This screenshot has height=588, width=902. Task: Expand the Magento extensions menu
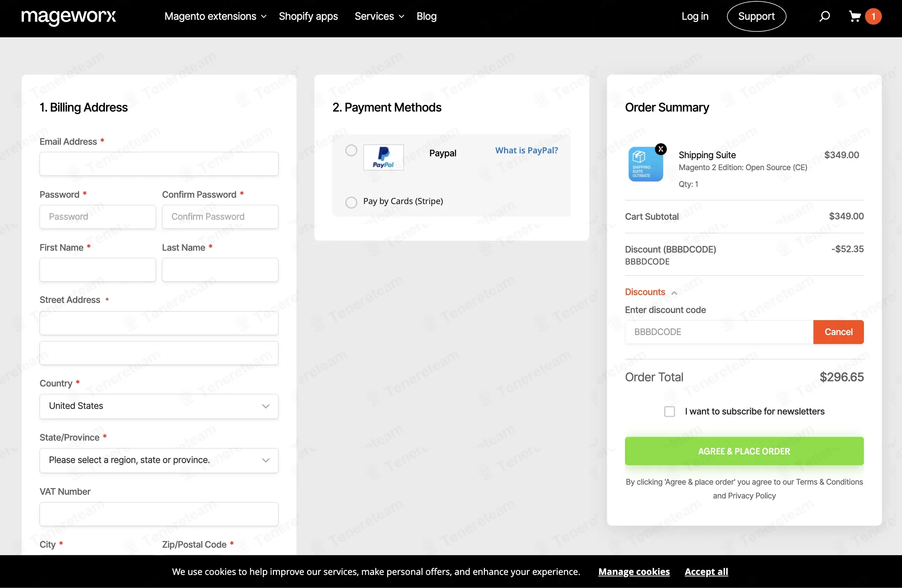click(x=215, y=16)
